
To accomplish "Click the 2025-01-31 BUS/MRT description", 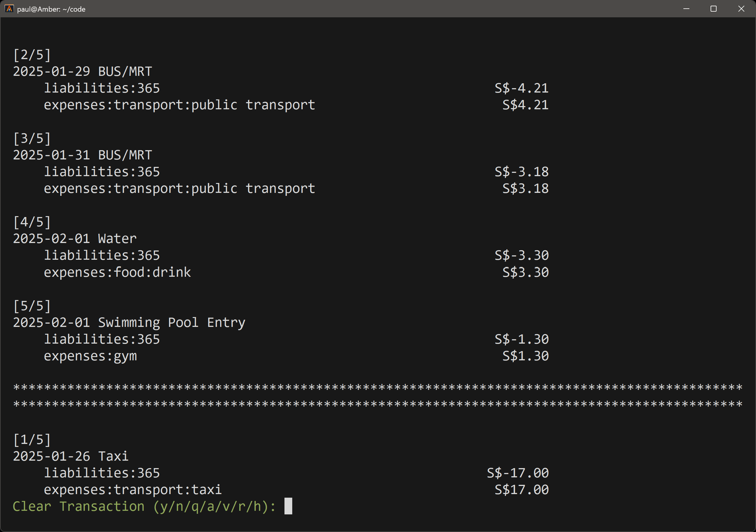I will click(x=82, y=155).
